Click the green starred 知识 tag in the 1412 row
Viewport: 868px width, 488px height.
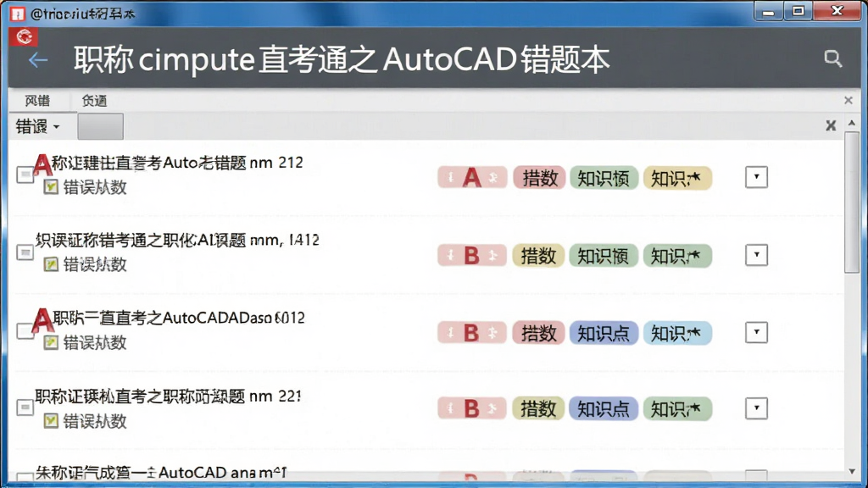tap(677, 256)
